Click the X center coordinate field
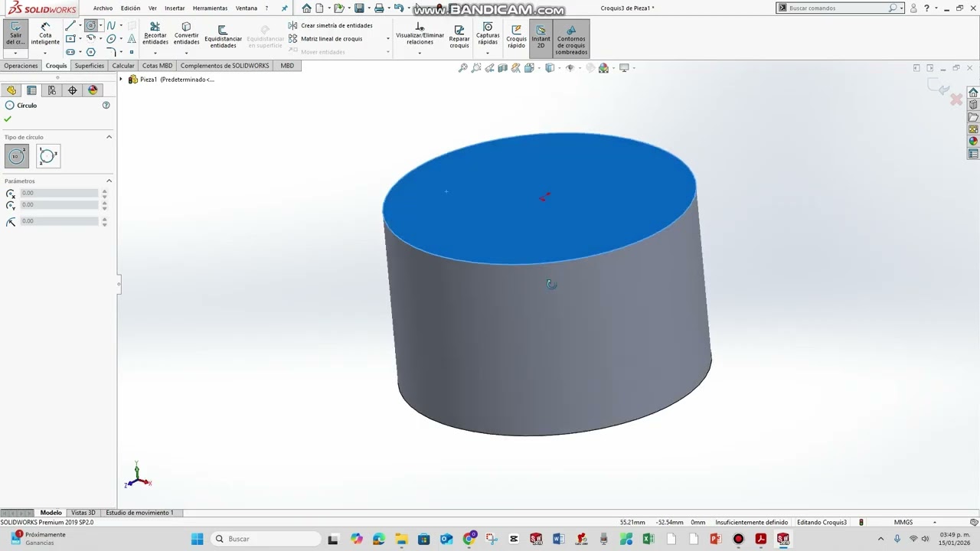 pos(60,193)
